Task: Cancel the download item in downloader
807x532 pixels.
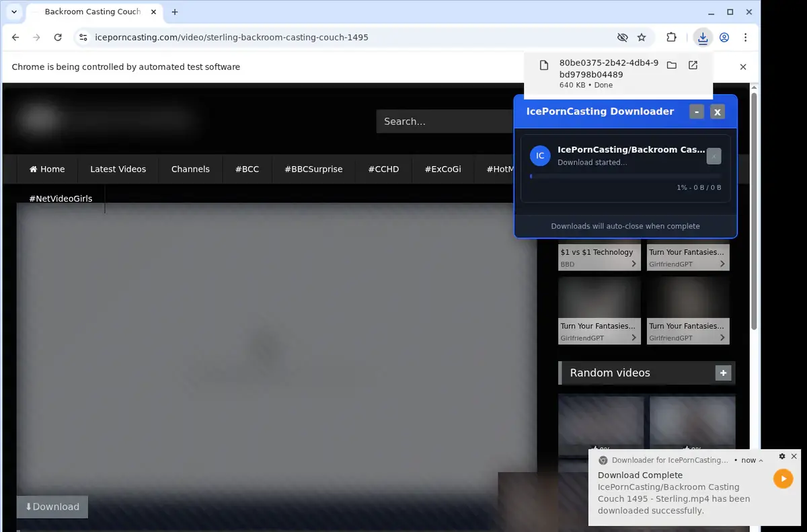Action: (714, 156)
